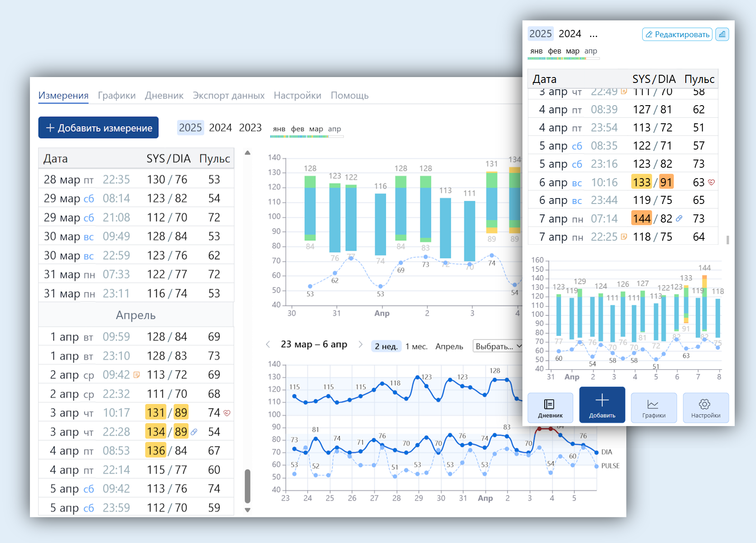The image size is (756, 543).
Task: Click the measurements table scrollbar thumb
Action: (248, 486)
